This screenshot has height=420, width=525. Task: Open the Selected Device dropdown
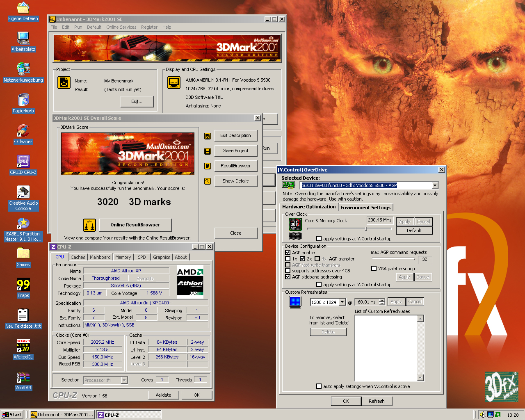click(x=435, y=185)
